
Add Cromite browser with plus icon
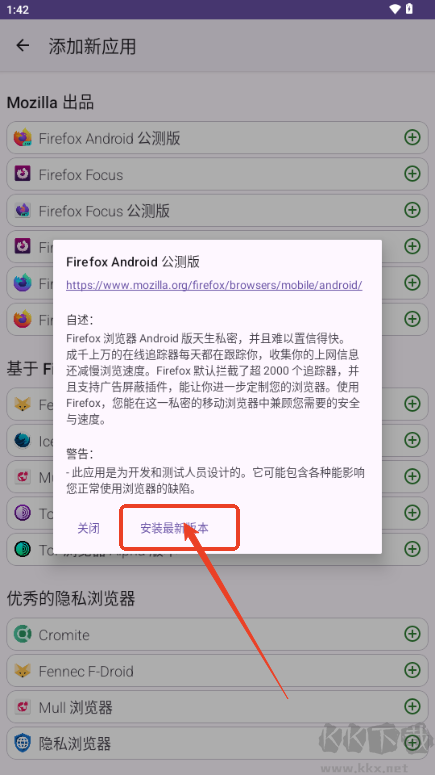(412, 634)
